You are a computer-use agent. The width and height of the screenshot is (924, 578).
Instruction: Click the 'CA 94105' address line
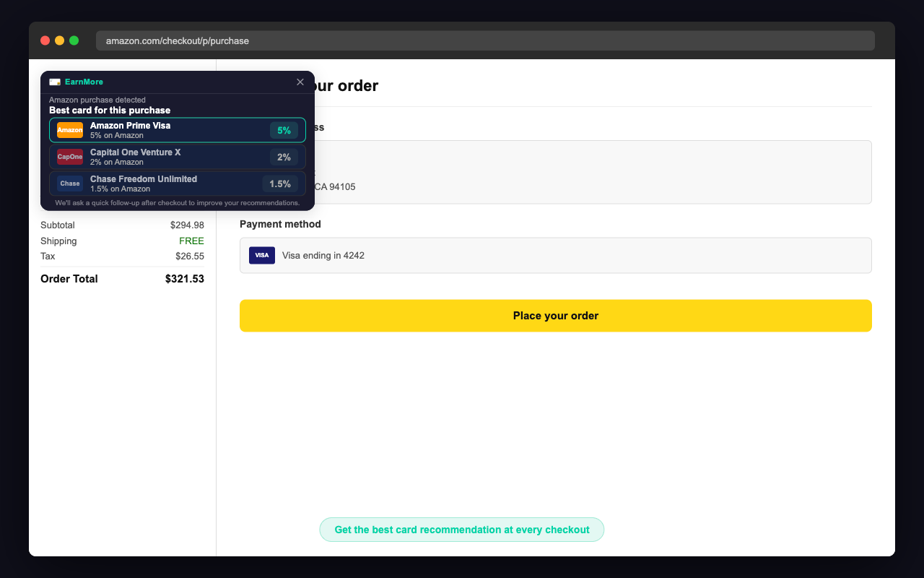(335, 186)
